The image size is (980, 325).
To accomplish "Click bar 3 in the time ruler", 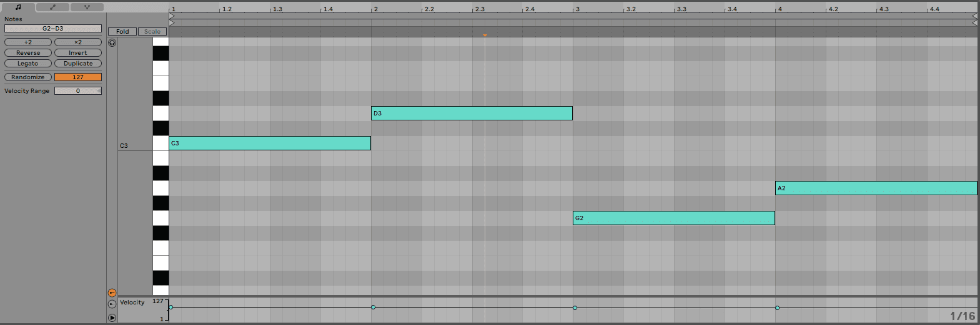I will [578, 9].
